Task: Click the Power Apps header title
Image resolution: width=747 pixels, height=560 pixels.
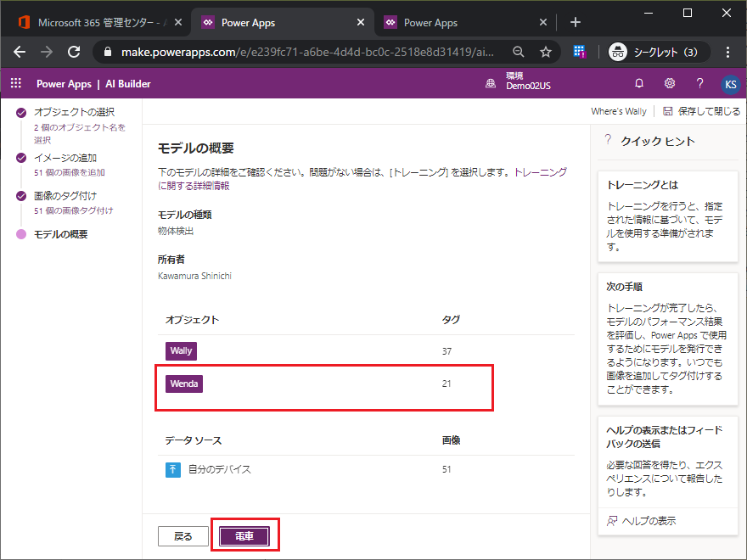Action: pyautogui.click(x=64, y=84)
